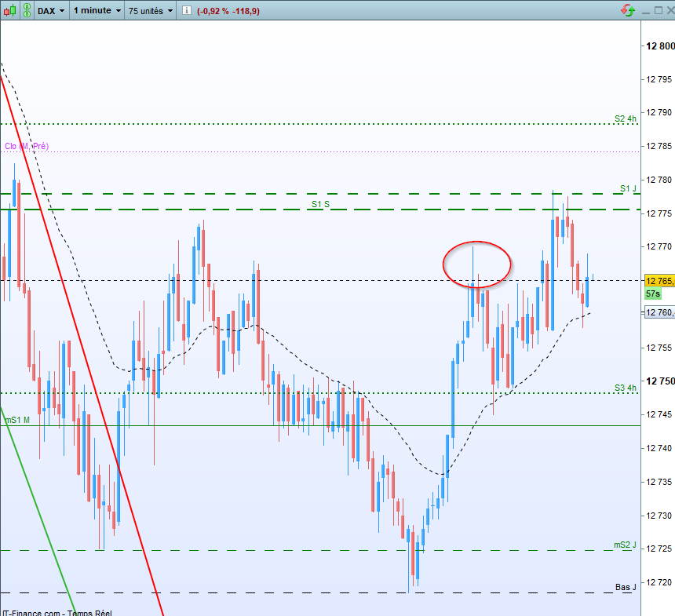
Task: Open the candlestick chart style icon
Action: point(10,10)
